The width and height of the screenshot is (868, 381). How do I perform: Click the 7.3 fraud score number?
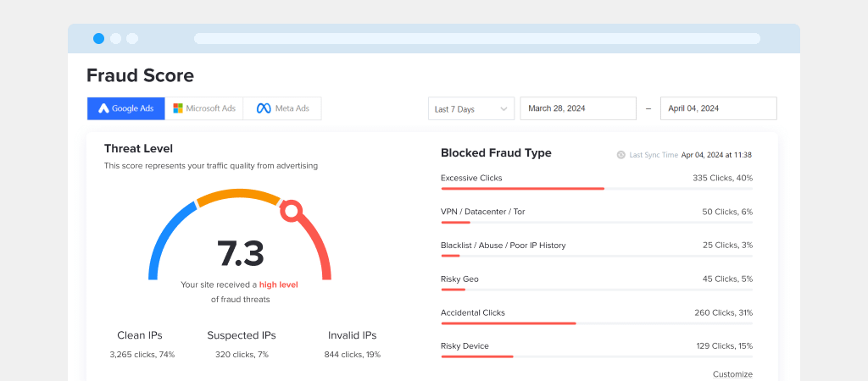coord(240,253)
